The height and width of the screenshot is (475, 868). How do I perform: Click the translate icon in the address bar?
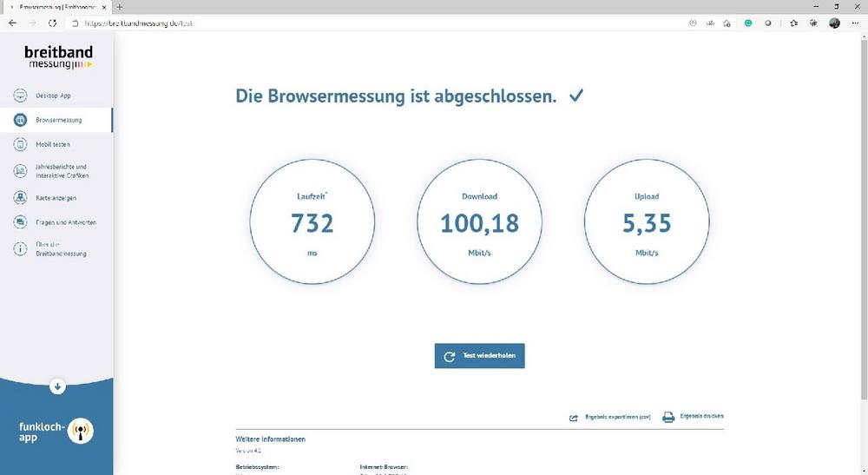[x=710, y=23]
